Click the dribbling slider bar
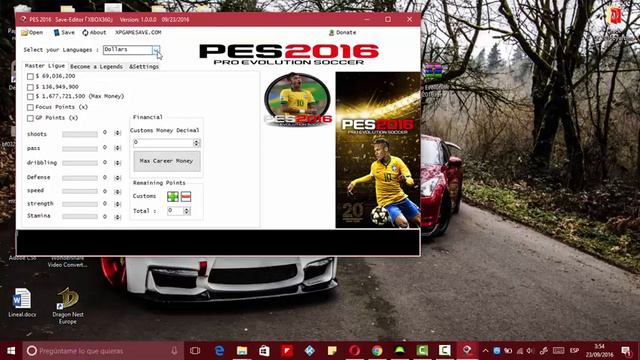Viewport: 640px width, 360px height. tap(80, 163)
